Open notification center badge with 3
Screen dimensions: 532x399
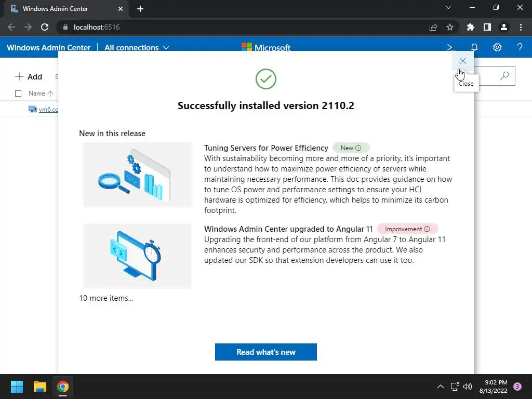coord(517,387)
